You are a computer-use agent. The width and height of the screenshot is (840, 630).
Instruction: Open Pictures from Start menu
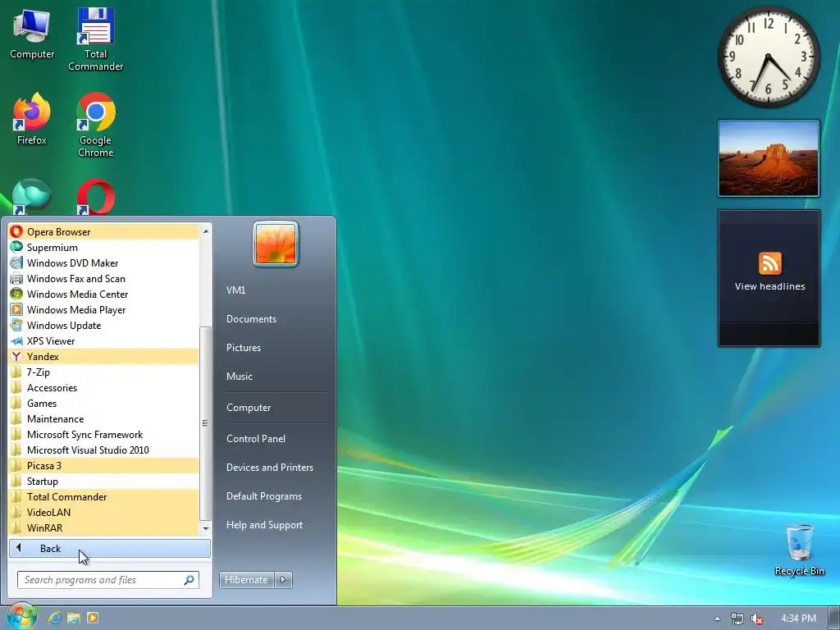pos(243,348)
